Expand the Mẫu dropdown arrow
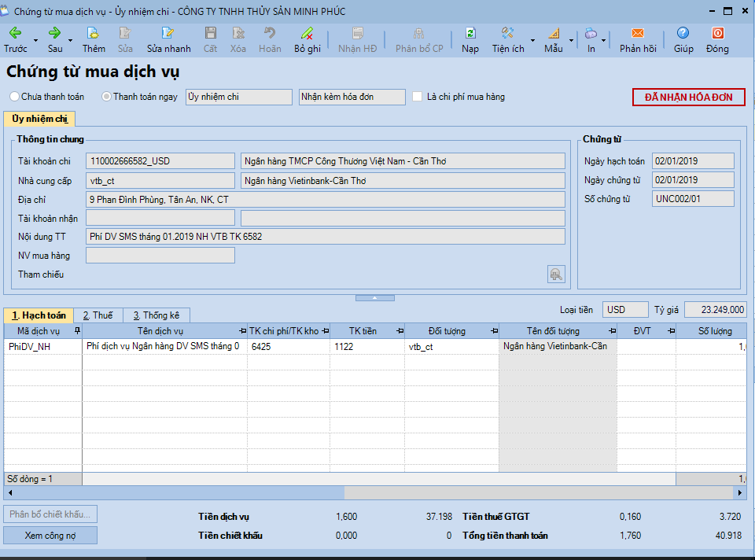755x560 pixels. tap(571, 40)
